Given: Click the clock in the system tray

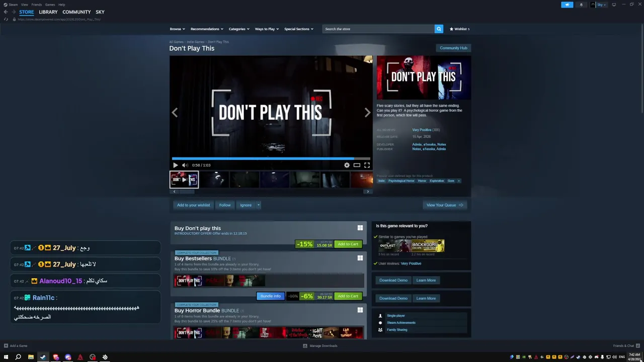Looking at the screenshot, I should (x=634, y=357).
